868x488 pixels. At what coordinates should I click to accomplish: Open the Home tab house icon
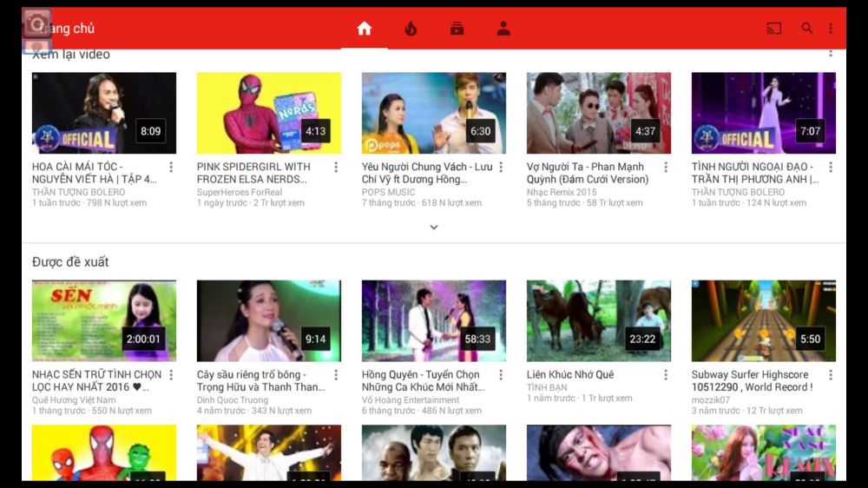[x=365, y=29]
